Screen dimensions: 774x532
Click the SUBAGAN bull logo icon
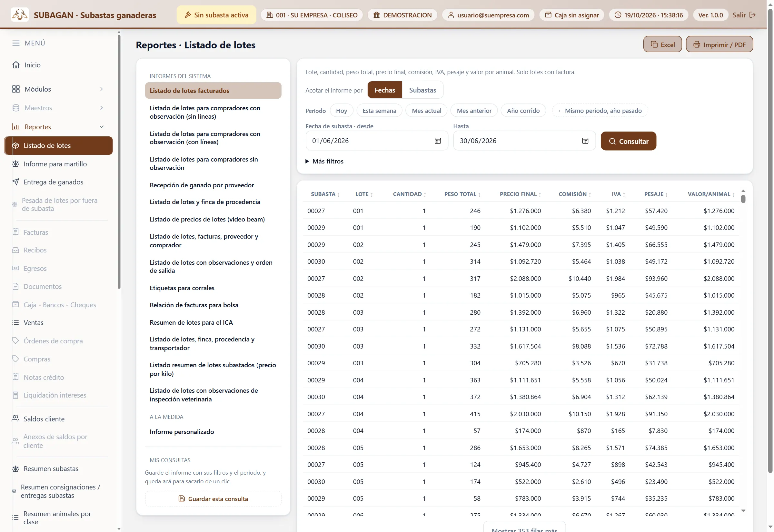click(x=20, y=15)
